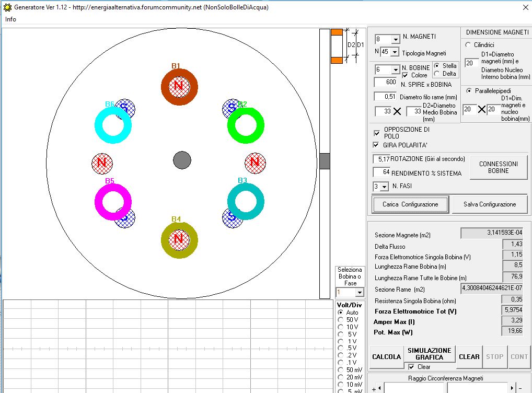
Task: Select .1 V per division
Action: (x=340, y=362)
